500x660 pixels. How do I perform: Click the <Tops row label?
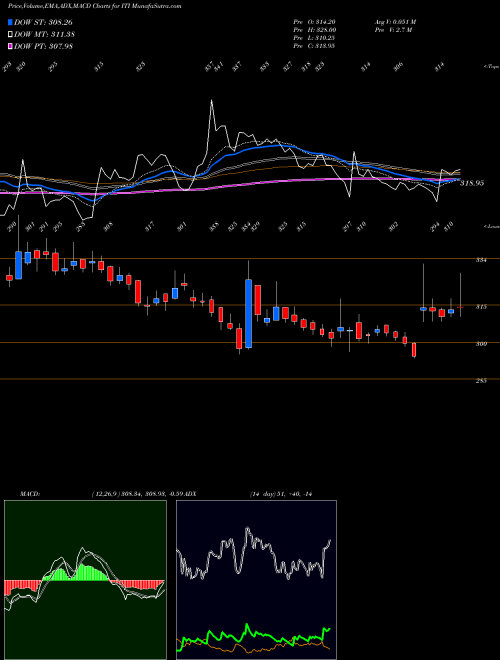[x=491, y=67]
